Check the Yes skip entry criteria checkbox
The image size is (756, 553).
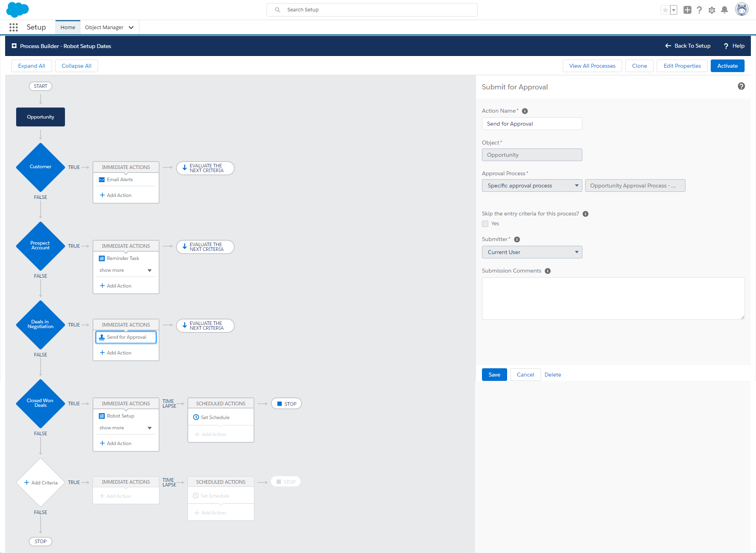485,224
